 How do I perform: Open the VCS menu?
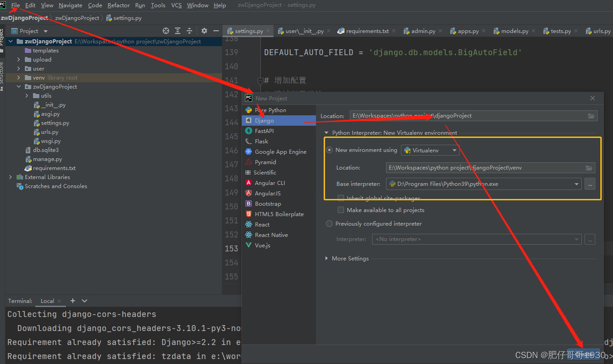coord(176,5)
